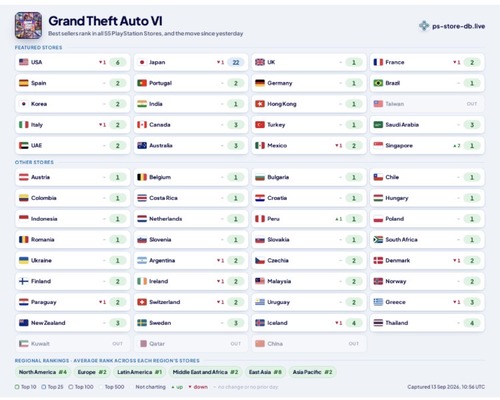
Task: Click the ps-store-db.live logo icon
Action: 424,26
